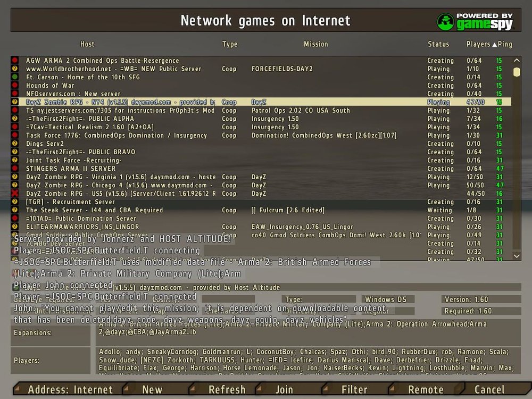Click the red icon beside 7Cav Tactical Realism

click(14, 127)
